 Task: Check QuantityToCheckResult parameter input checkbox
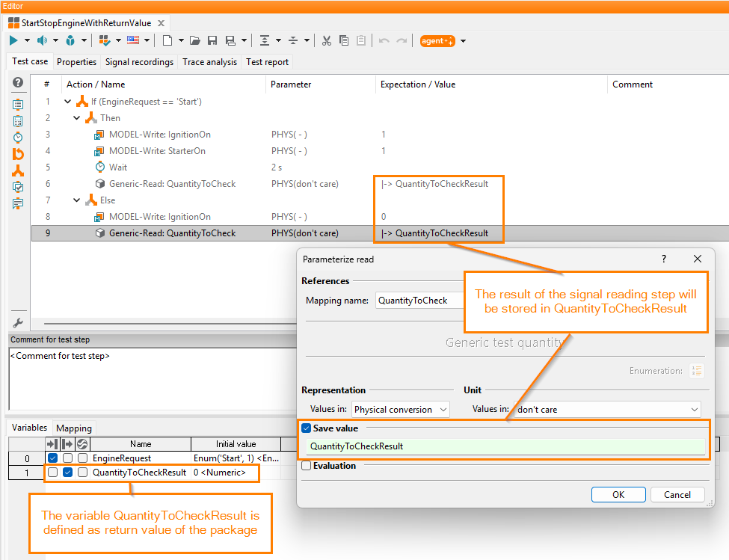52,473
